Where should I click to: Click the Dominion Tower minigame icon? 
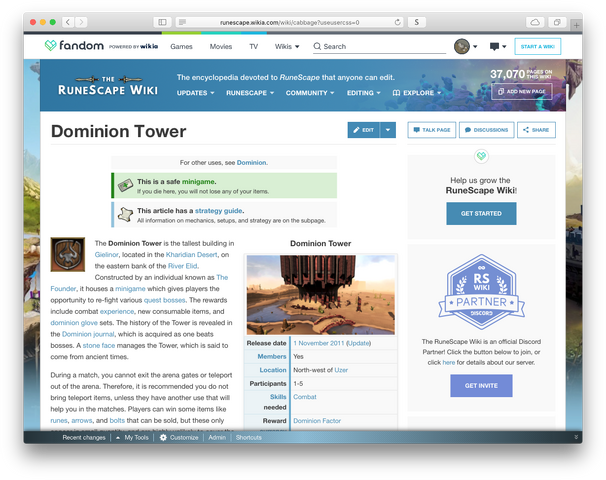click(68, 254)
